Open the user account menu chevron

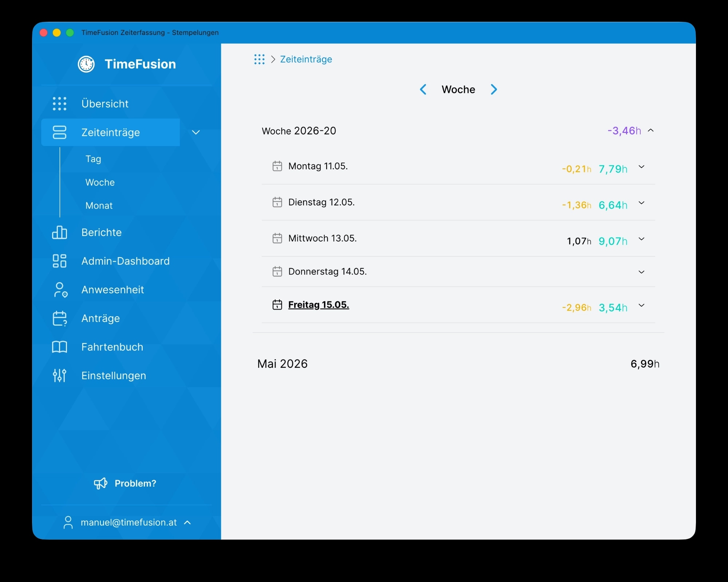pos(187,523)
